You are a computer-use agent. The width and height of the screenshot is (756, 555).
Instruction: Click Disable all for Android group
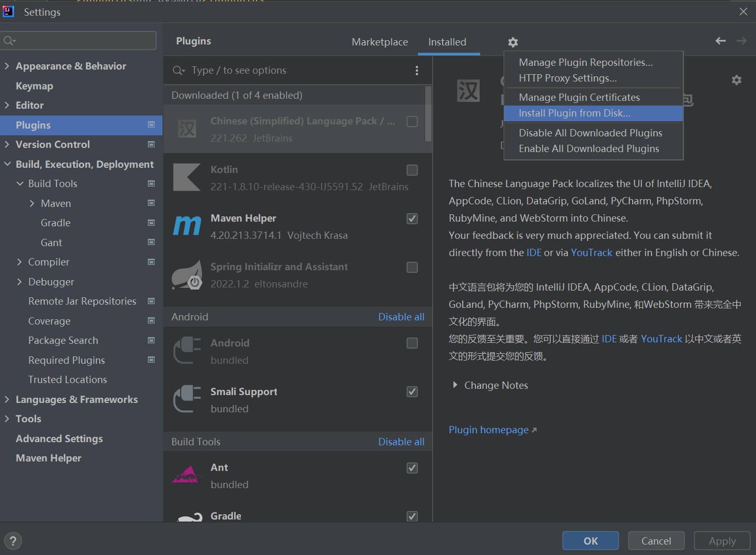pos(401,317)
